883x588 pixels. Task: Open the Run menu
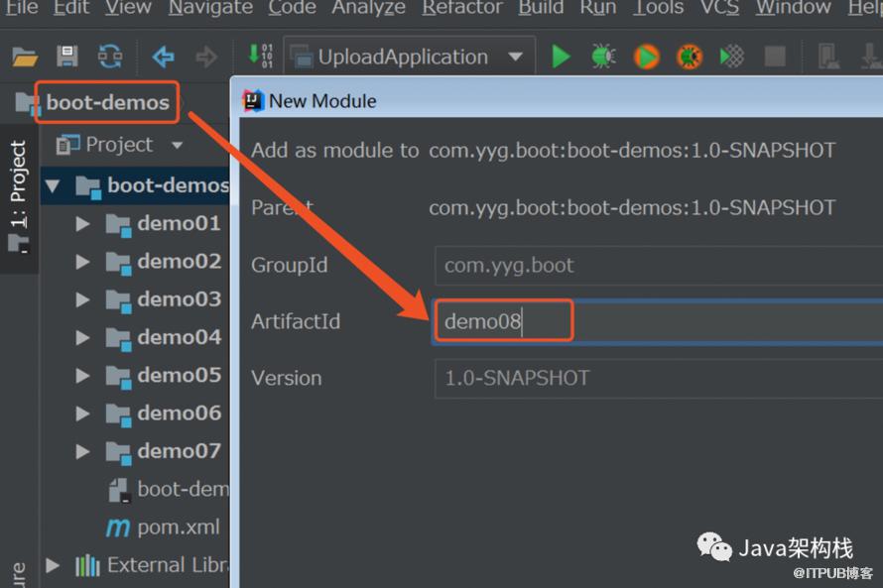(598, 7)
